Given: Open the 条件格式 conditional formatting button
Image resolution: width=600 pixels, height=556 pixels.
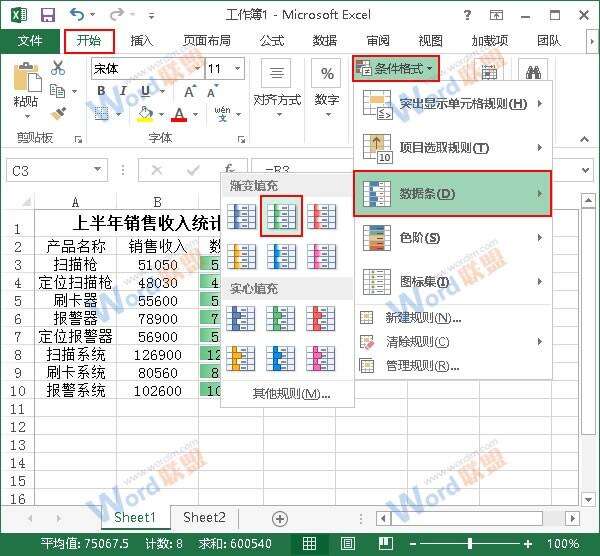Looking at the screenshot, I should (x=395, y=68).
